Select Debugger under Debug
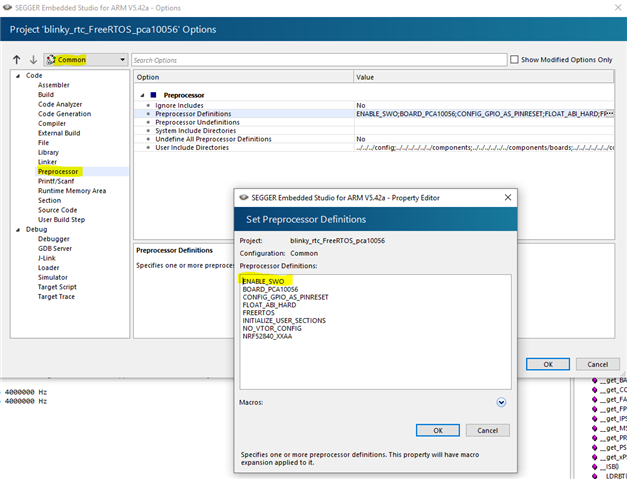 (54, 239)
